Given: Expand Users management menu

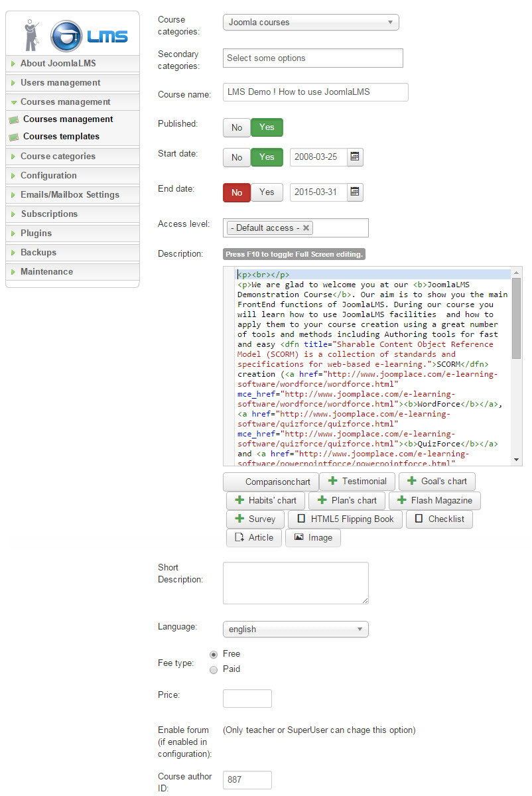Looking at the screenshot, I should pos(73,83).
